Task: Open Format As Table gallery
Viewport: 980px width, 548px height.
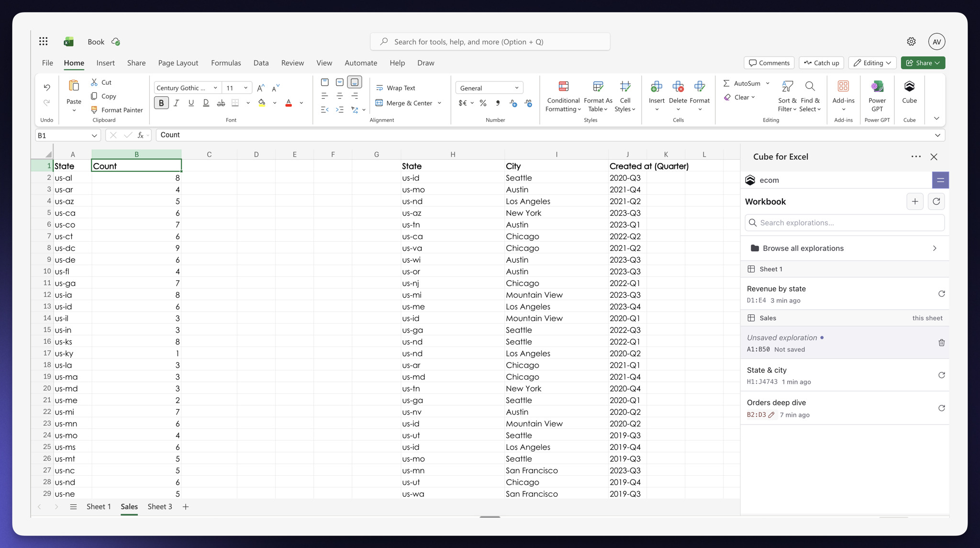Action: click(x=598, y=96)
